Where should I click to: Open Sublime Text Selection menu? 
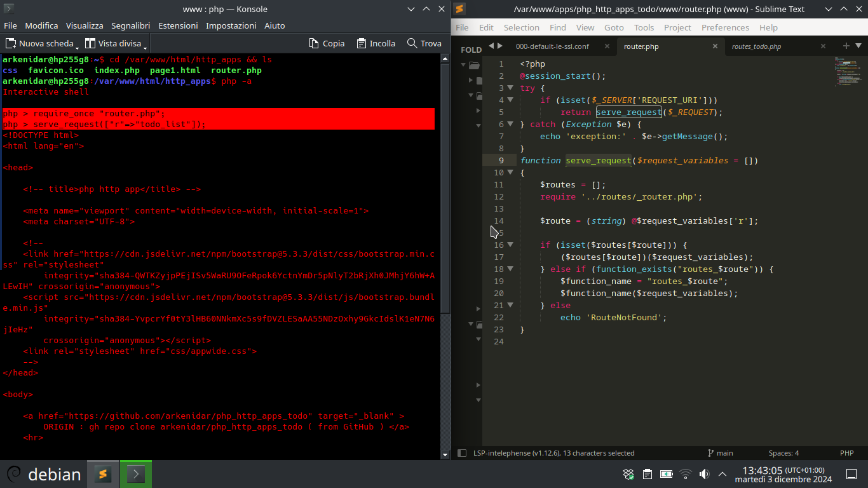(x=521, y=27)
